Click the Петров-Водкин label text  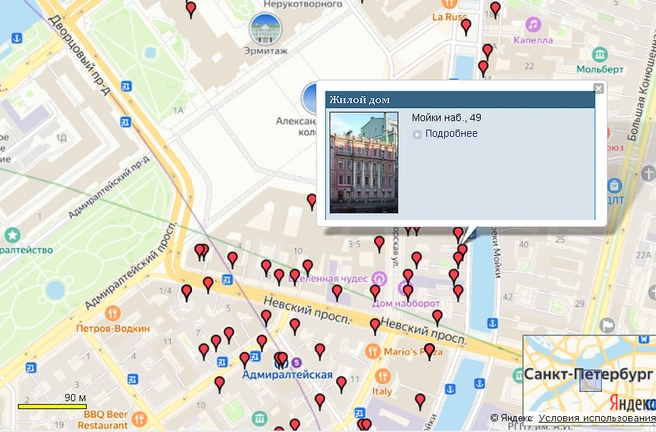(113, 329)
